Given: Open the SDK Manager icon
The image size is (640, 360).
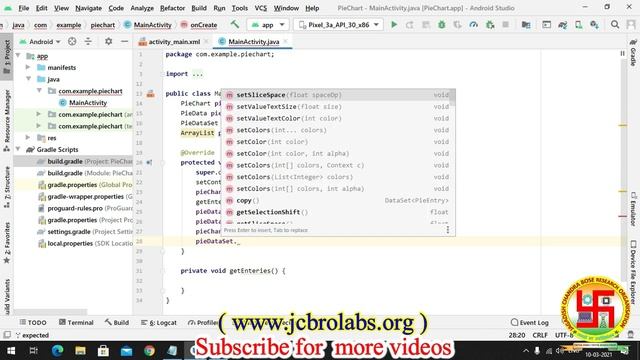Looking at the screenshot, I should pos(595,24).
